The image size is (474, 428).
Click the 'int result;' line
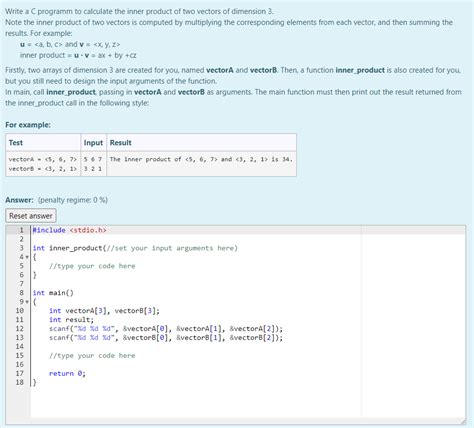[71, 320]
